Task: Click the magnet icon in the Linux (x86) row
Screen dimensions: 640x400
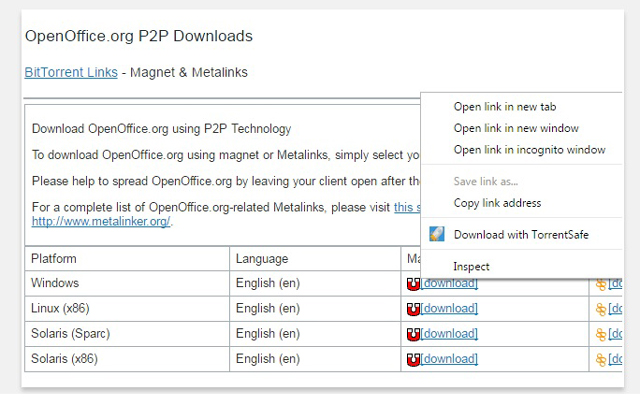Action: pyautogui.click(x=412, y=309)
